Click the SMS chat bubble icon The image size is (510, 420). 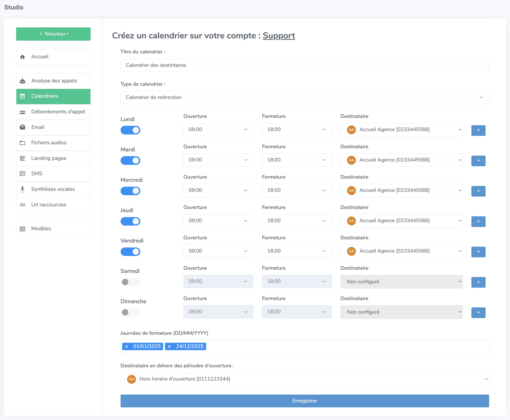coord(22,174)
